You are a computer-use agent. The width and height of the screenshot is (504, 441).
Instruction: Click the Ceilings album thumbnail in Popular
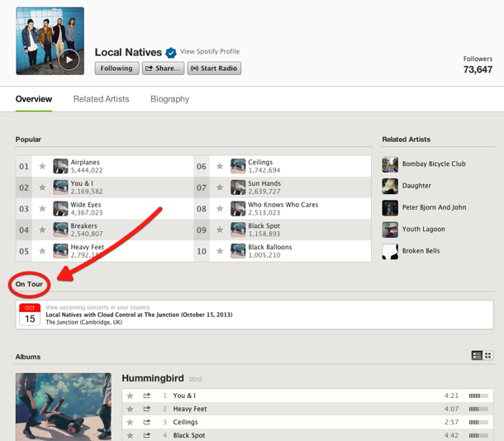238,166
